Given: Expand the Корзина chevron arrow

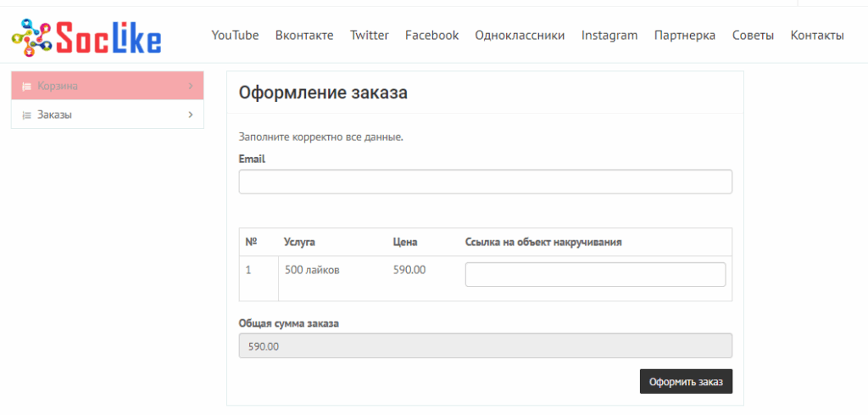Looking at the screenshot, I should click(x=190, y=87).
